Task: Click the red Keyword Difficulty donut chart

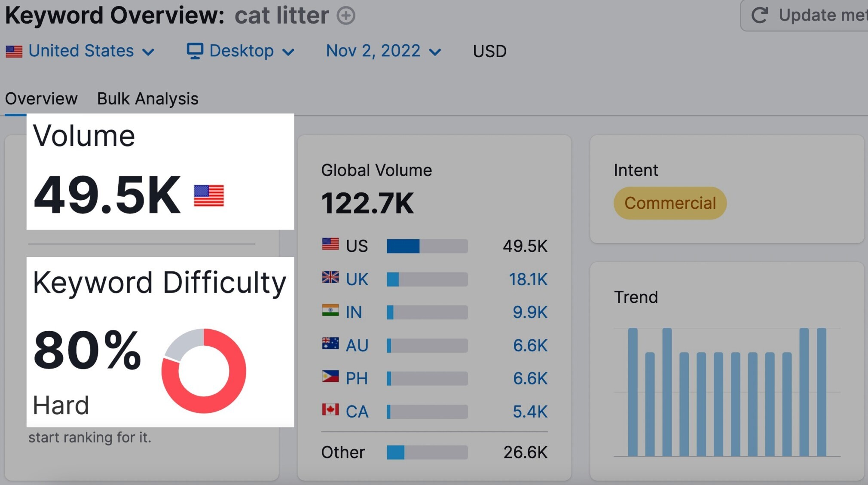Action: [x=204, y=371]
